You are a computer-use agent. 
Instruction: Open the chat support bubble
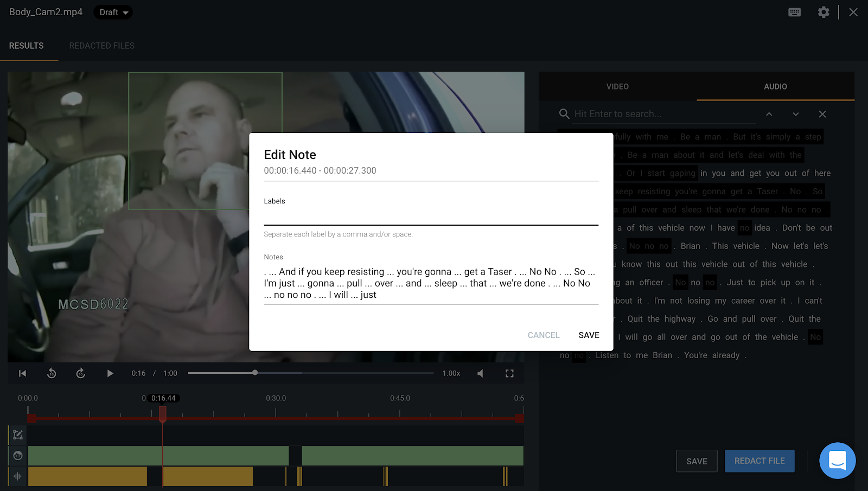pyautogui.click(x=837, y=461)
